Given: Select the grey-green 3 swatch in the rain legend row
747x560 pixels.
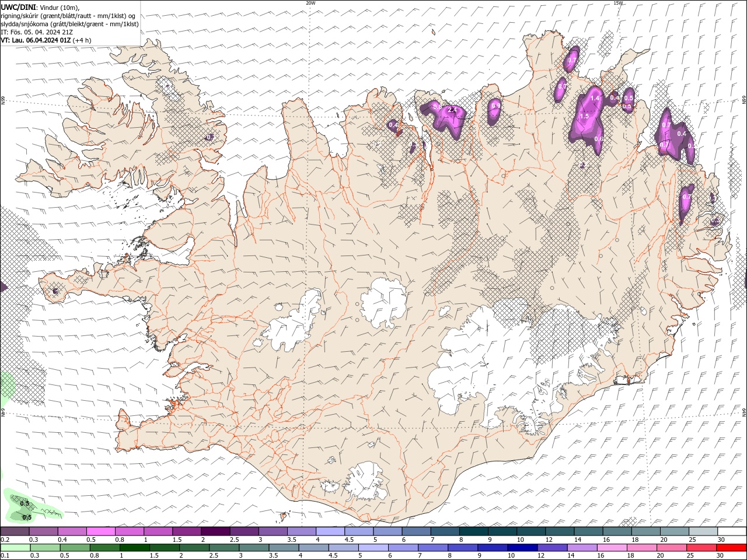Looking at the screenshot, I should (x=254, y=548).
